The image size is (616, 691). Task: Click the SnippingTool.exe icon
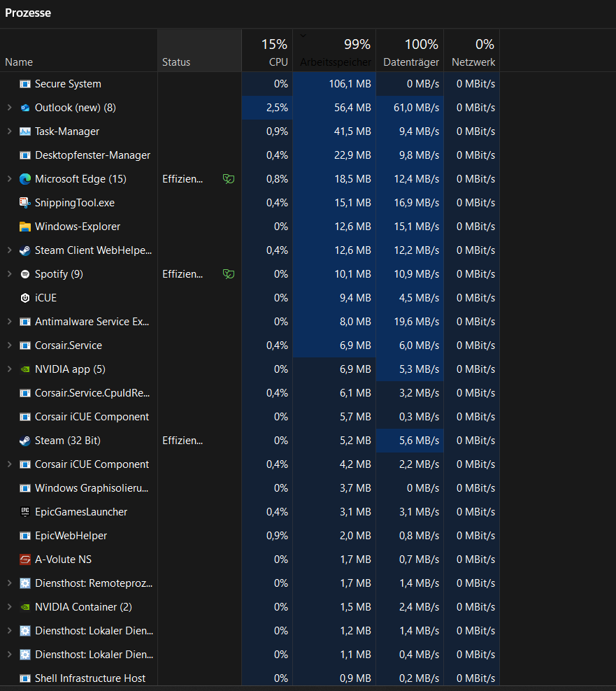pos(25,203)
